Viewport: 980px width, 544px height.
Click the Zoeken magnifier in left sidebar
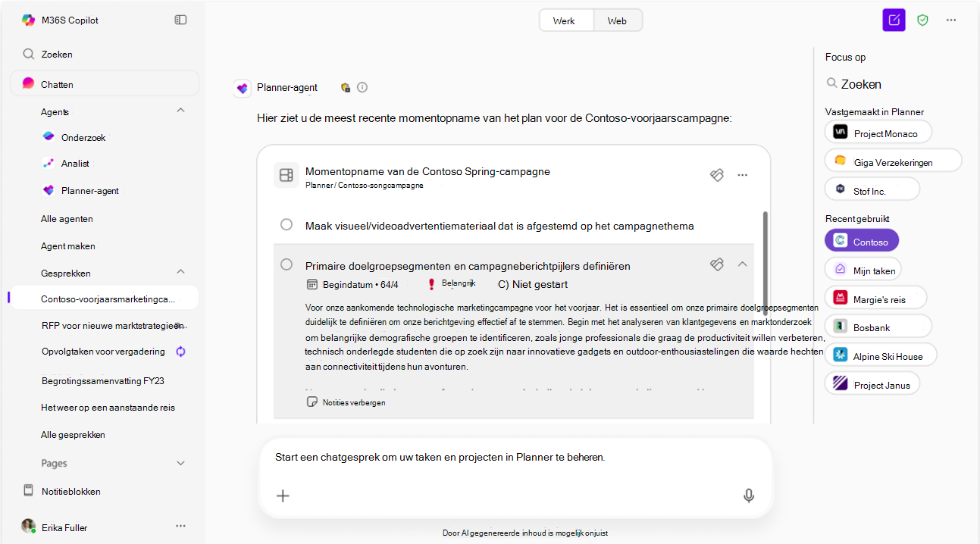click(29, 54)
